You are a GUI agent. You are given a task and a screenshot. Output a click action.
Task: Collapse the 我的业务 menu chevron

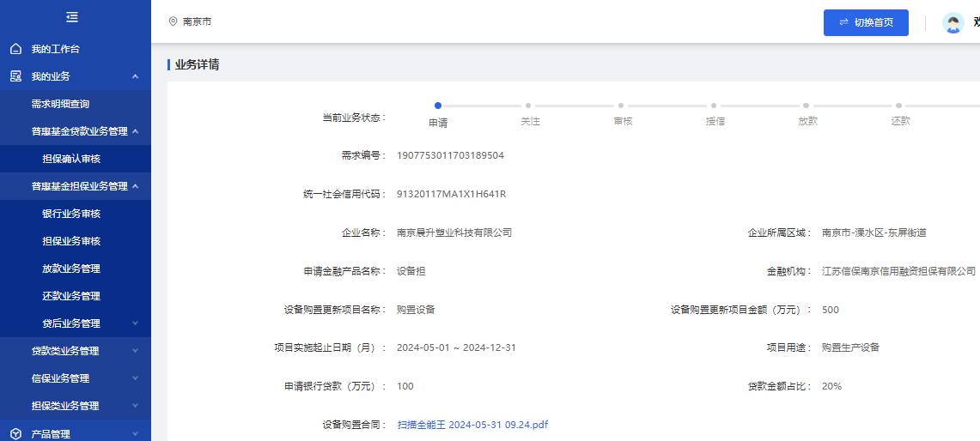(x=135, y=76)
